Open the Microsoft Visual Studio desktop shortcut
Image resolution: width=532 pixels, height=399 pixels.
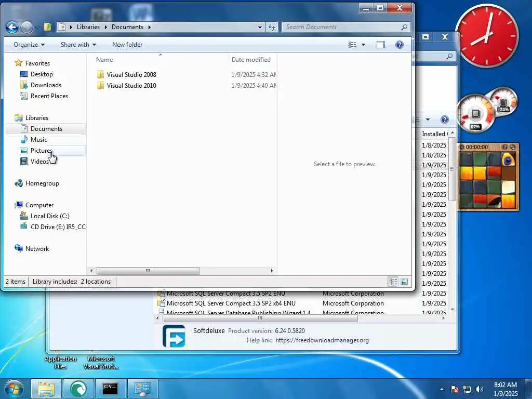coord(101,362)
